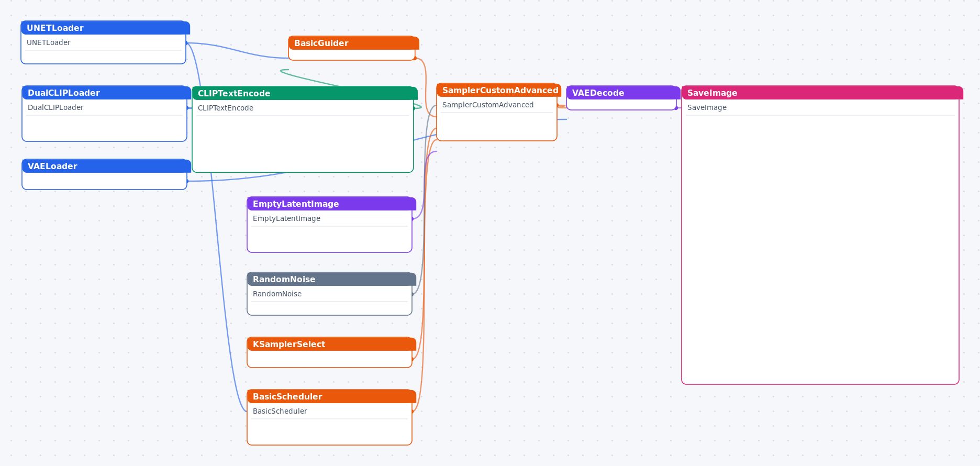Click the CLIPTextEncode label inside node body
This screenshot has height=466, width=980.
[226, 108]
